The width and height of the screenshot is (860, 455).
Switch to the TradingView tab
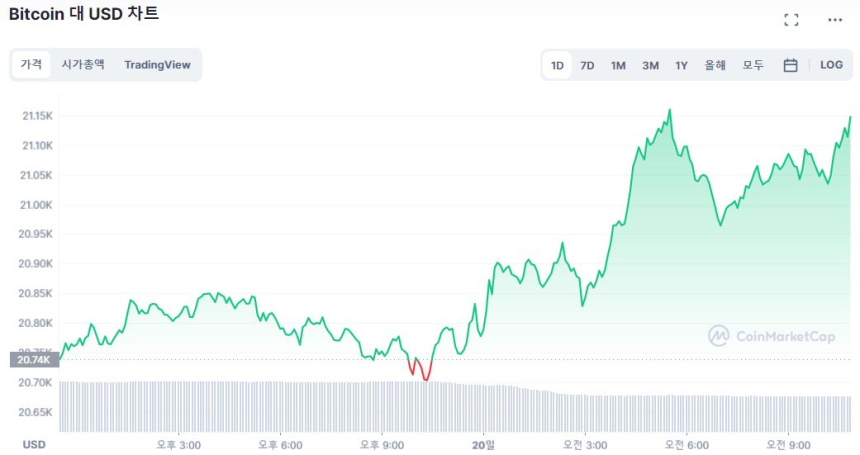[x=157, y=65]
